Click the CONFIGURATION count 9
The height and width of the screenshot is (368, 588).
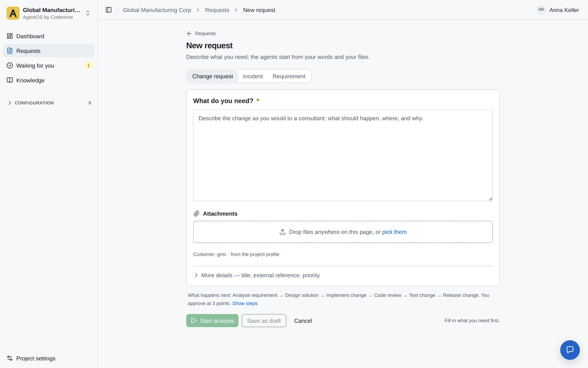(90, 103)
